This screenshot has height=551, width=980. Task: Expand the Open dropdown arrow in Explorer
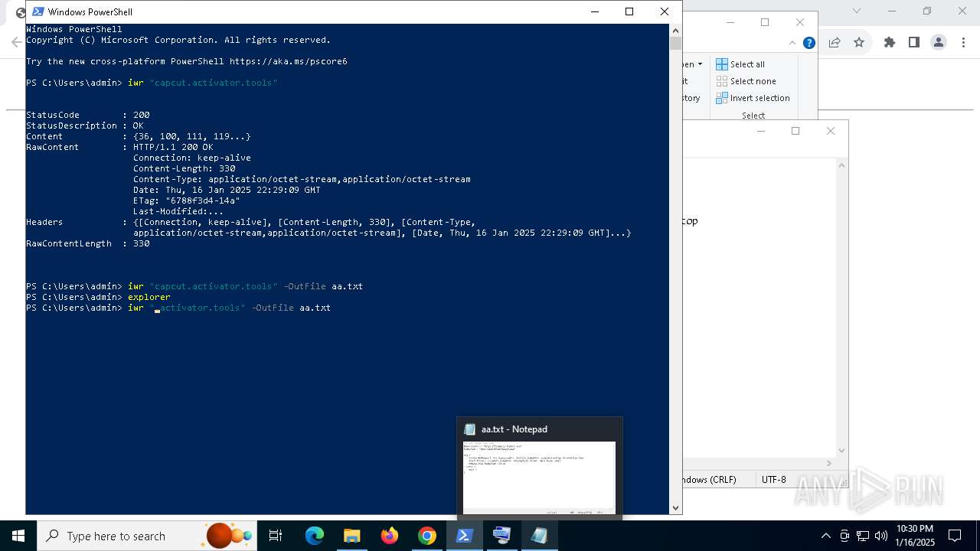(x=700, y=64)
